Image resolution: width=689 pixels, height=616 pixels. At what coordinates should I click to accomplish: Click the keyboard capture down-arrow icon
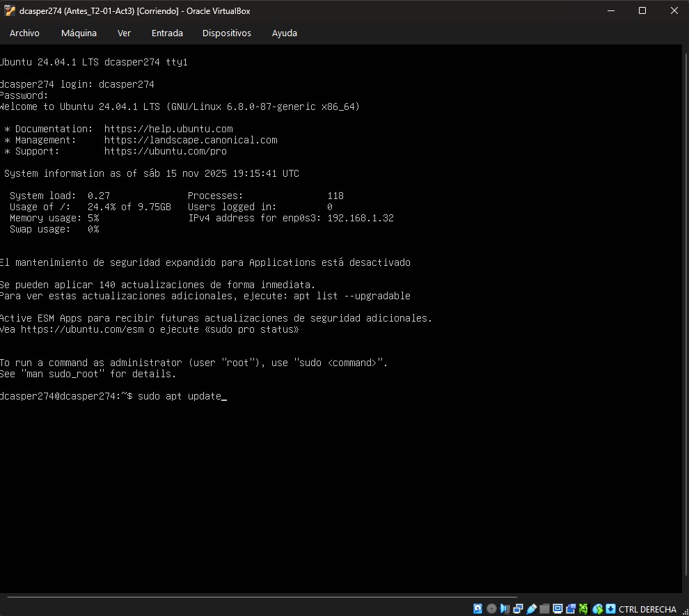point(610,609)
